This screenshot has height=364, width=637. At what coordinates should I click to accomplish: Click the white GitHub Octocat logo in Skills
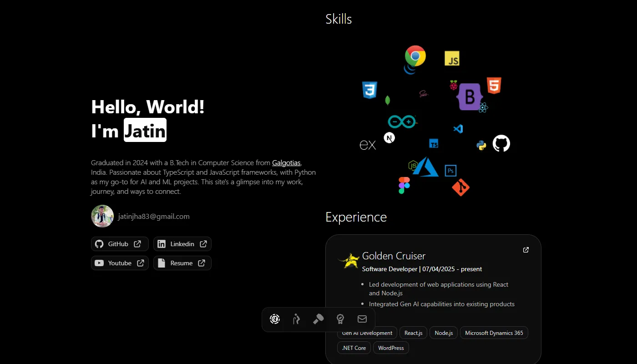(501, 143)
